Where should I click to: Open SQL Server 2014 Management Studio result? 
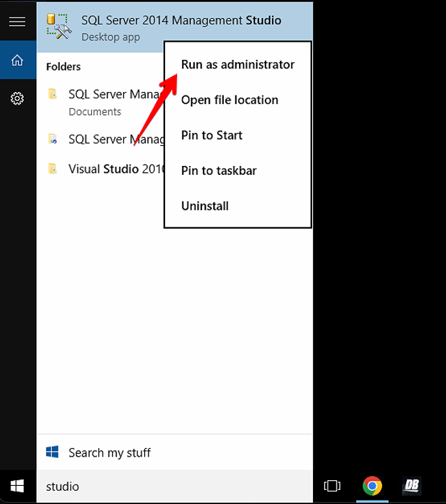pyautogui.click(x=174, y=27)
